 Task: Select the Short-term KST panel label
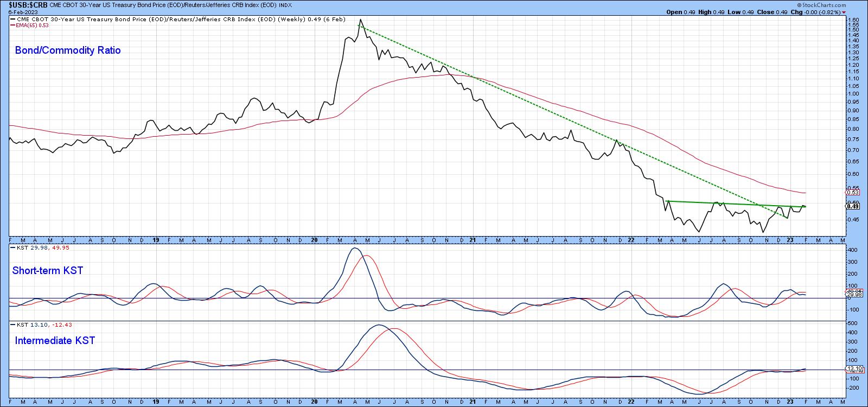tap(48, 270)
